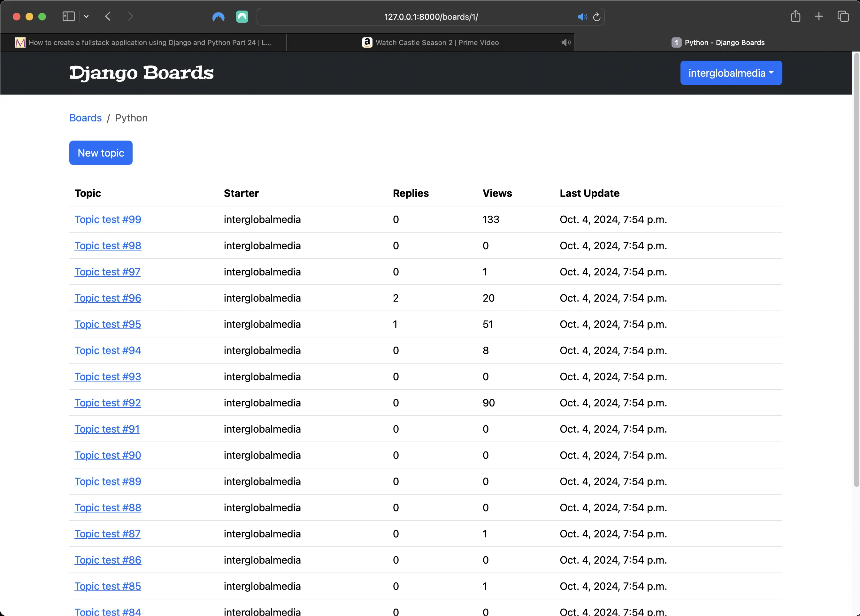This screenshot has height=616, width=860.
Task: Toggle the Safari sidebar icon
Action: 69,16
